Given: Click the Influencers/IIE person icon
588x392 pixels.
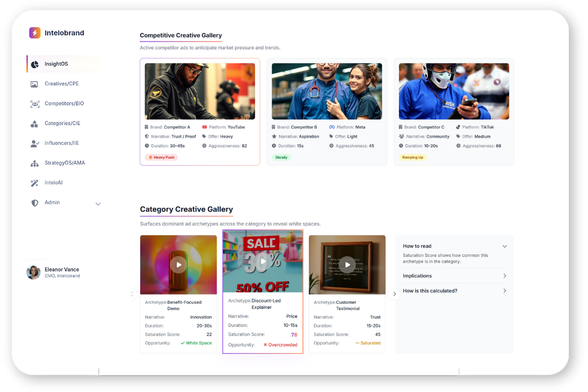Looking at the screenshot, I should click(34, 143).
